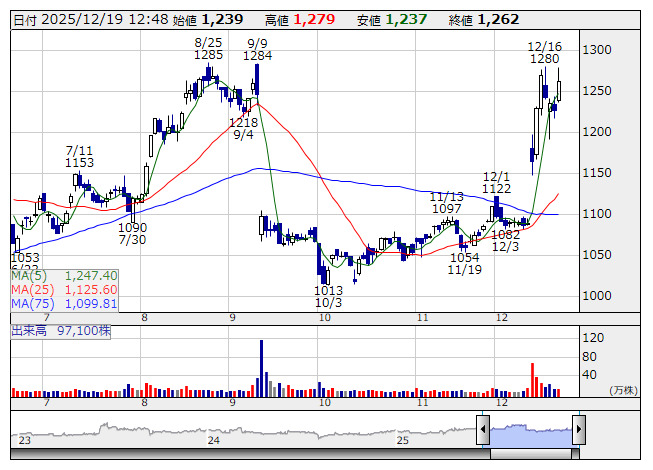Viewport: 653px width, 470px height.
Task: Click the highlighted blue range selection area
Action: 531,435
